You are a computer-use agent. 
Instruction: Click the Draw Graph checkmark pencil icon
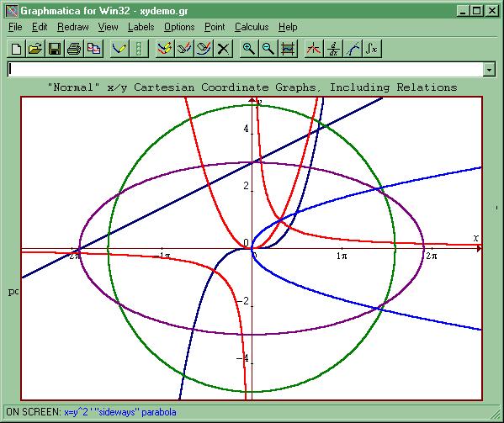(119, 49)
